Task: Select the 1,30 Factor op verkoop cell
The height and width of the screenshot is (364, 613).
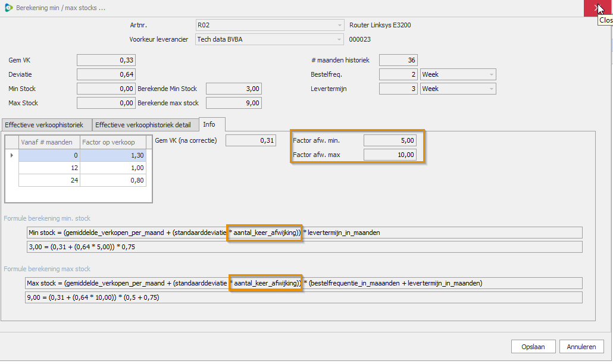Action: pos(113,155)
